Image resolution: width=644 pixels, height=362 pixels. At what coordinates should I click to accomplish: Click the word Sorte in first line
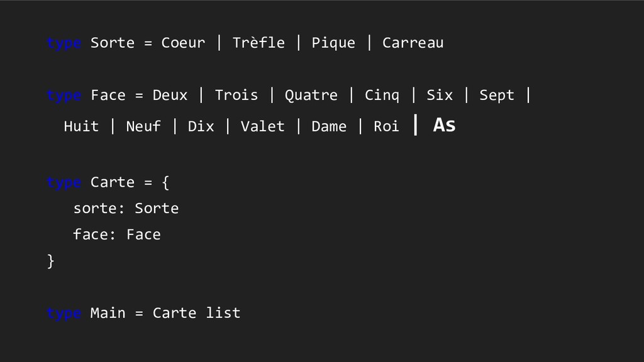[112, 43]
